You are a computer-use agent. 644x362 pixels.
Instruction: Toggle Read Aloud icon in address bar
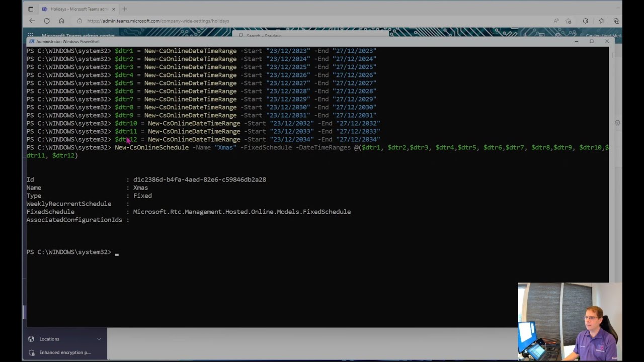pyautogui.click(x=556, y=21)
